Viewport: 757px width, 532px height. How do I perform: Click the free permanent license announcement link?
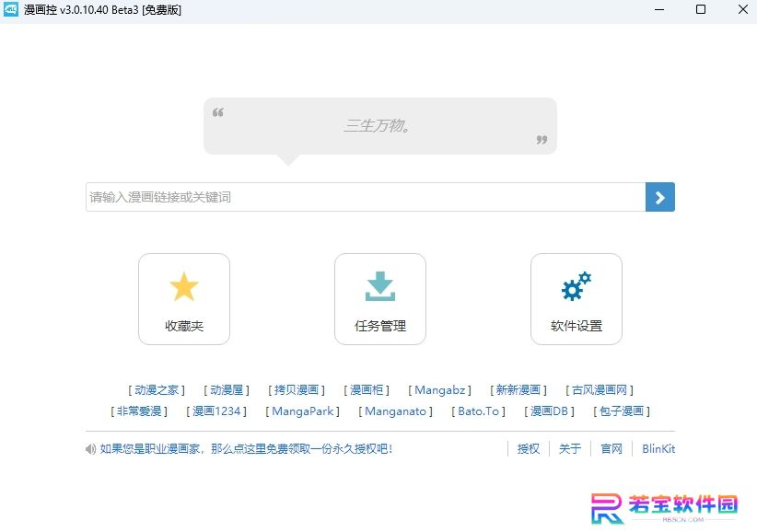pos(246,449)
